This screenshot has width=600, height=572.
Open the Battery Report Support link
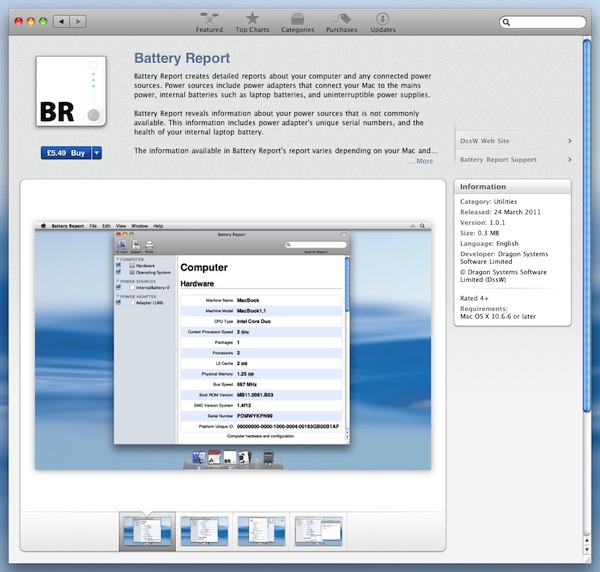tap(498, 160)
